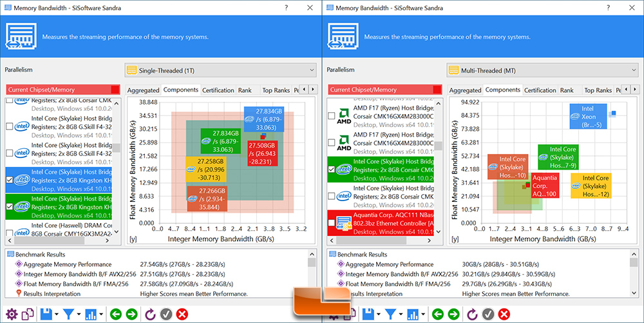Viewport: 644px width, 323px height.
Task: Click bar chart icon in Multi-Threaded window
Action: click(412, 315)
